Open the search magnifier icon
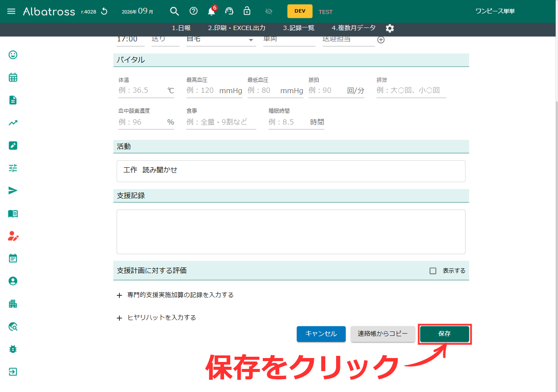 pyautogui.click(x=174, y=11)
